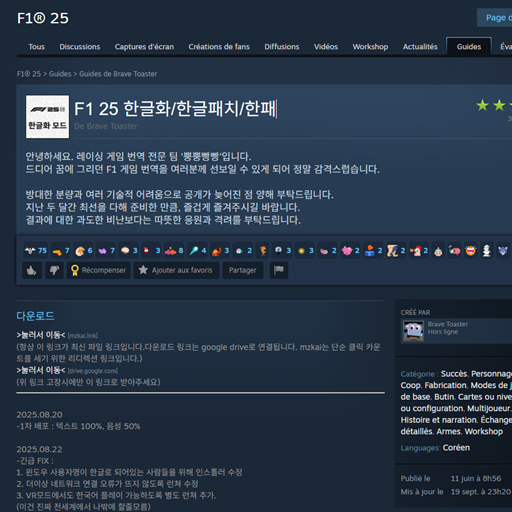Click the published date 11 juin à 8h56
Viewport: 512px width, 512px height.
click(476, 478)
